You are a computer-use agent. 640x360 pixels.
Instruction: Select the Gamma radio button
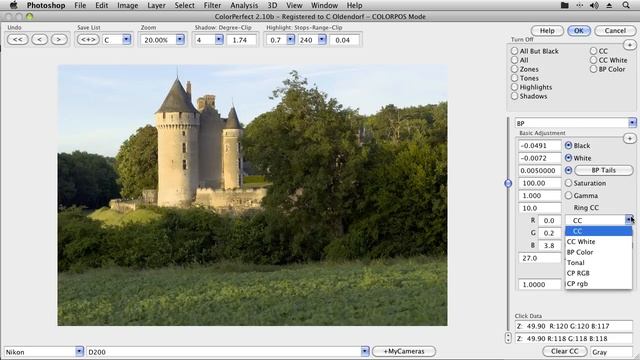click(568, 196)
